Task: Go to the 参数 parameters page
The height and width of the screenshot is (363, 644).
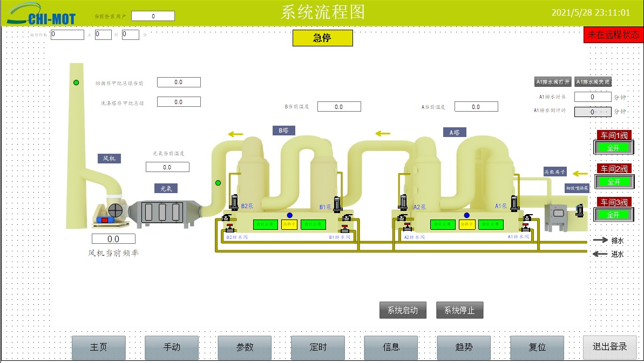Action: click(x=245, y=347)
